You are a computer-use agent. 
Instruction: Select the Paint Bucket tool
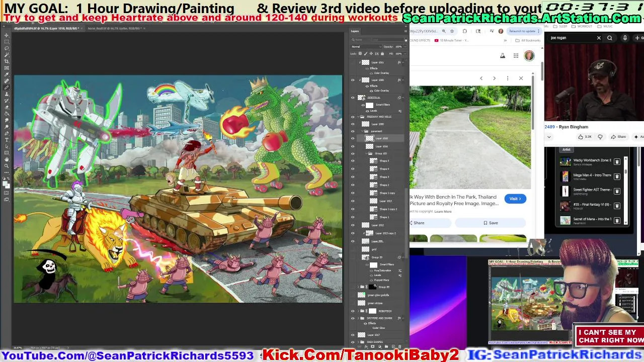coord(7,114)
